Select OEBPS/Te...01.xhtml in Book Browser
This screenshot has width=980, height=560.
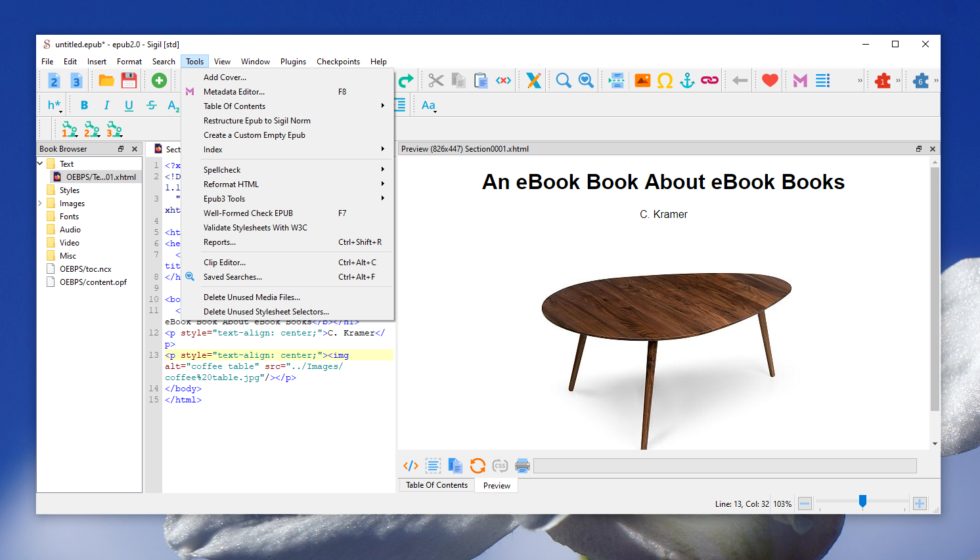(x=101, y=177)
